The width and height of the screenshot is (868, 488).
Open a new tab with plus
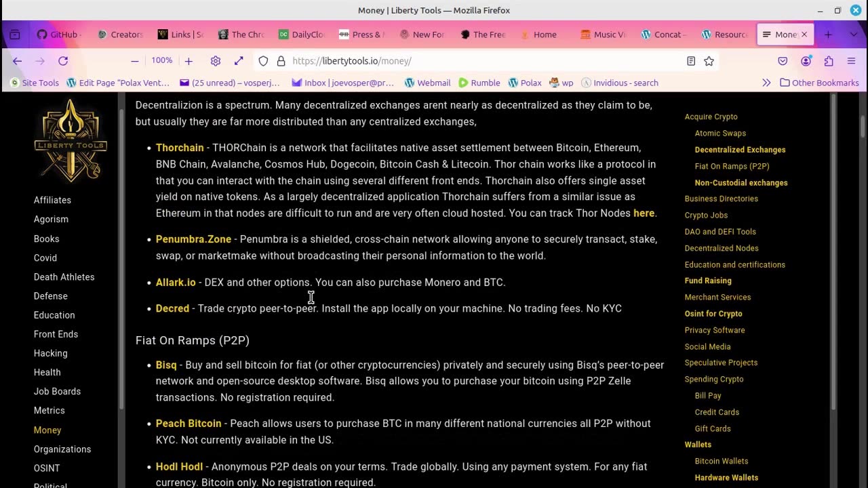(828, 35)
